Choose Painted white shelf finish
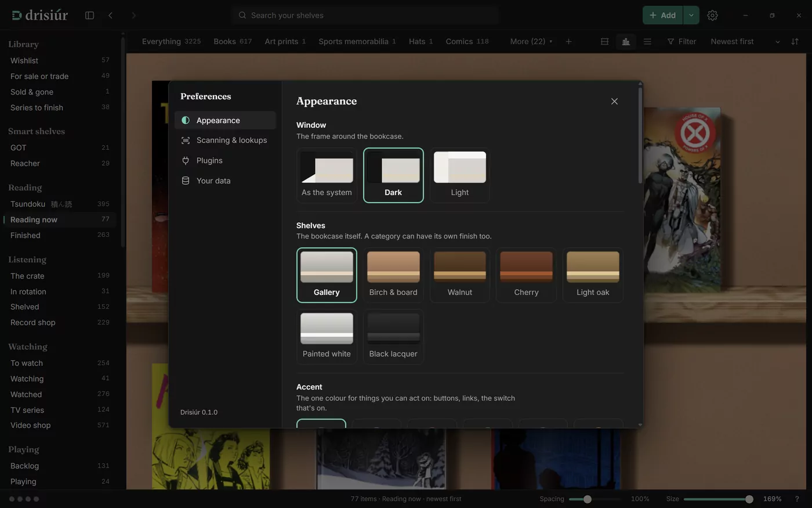Screen dimensions: 812x508 (x=327, y=337)
